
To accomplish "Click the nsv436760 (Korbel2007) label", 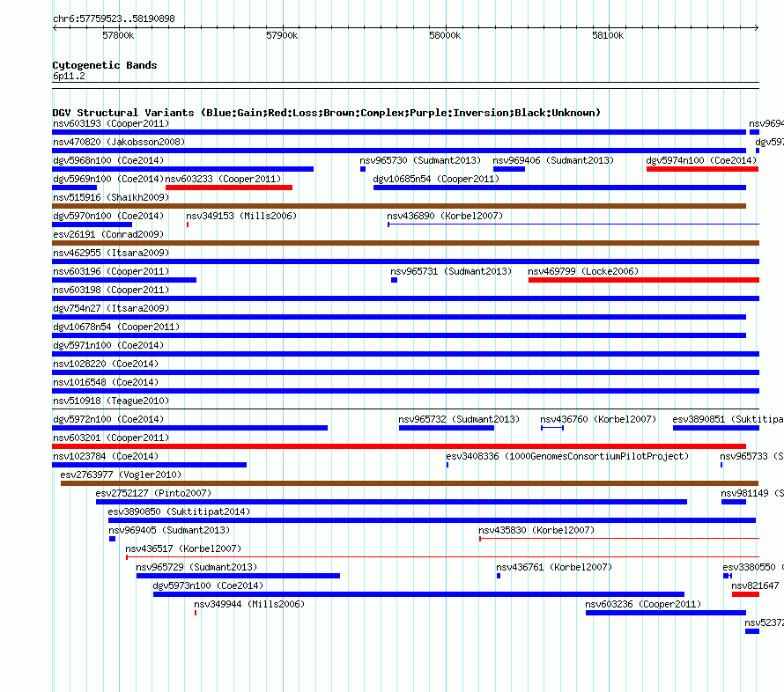I will coord(598,419).
